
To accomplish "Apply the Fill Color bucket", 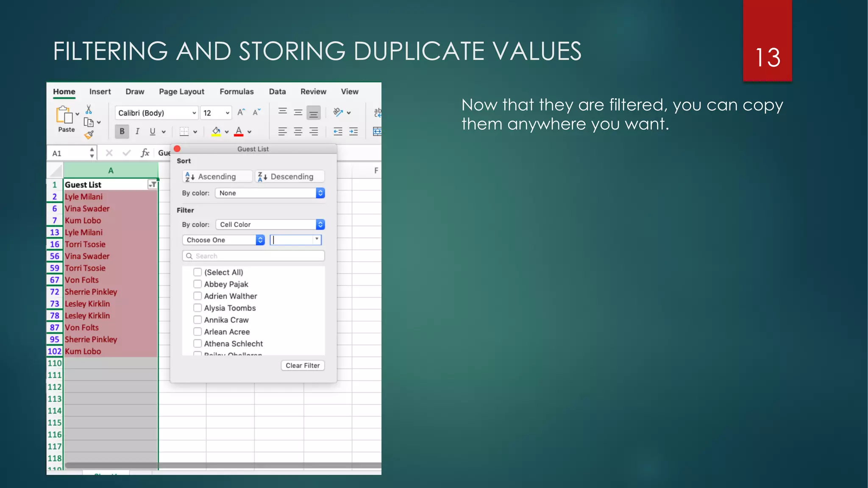I will coord(216,131).
